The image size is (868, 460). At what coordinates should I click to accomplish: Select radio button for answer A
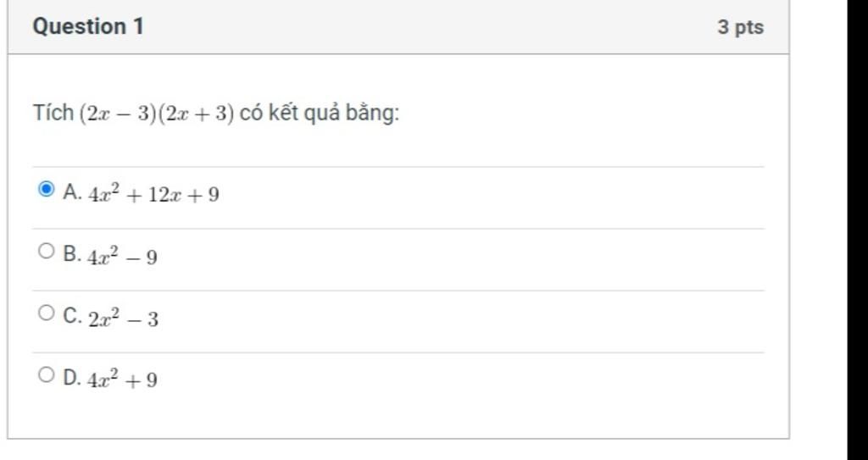coord(47,189)
